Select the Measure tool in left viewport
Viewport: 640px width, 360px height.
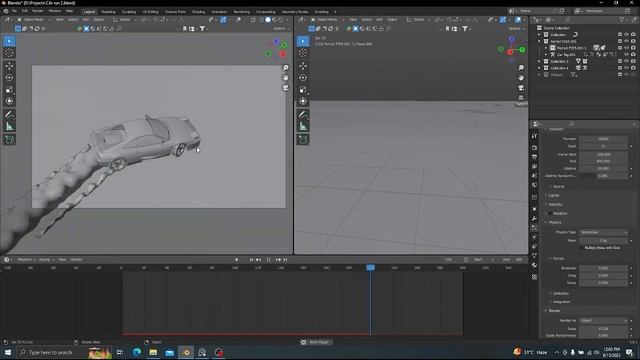tap(9, 127)
